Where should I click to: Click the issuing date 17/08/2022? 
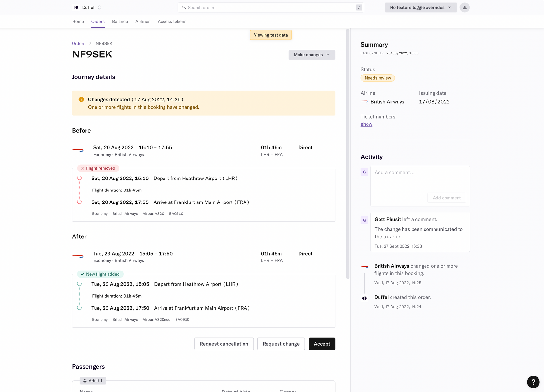tap(434, 102)
